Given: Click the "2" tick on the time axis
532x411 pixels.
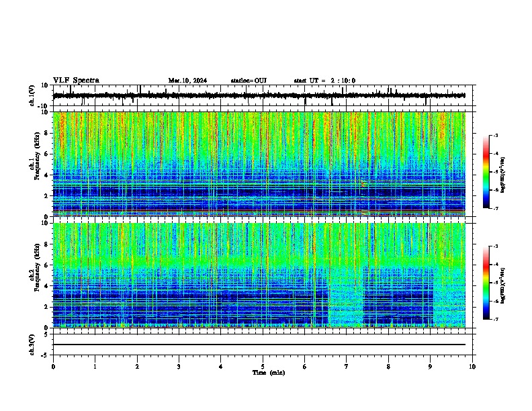Looking at the screenshot, I should click(137, 367).
